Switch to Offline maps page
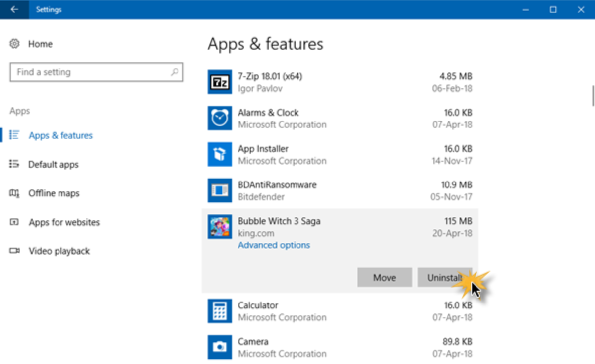The height and width of the screenshot is (364, 595). [x=54, y=193]
